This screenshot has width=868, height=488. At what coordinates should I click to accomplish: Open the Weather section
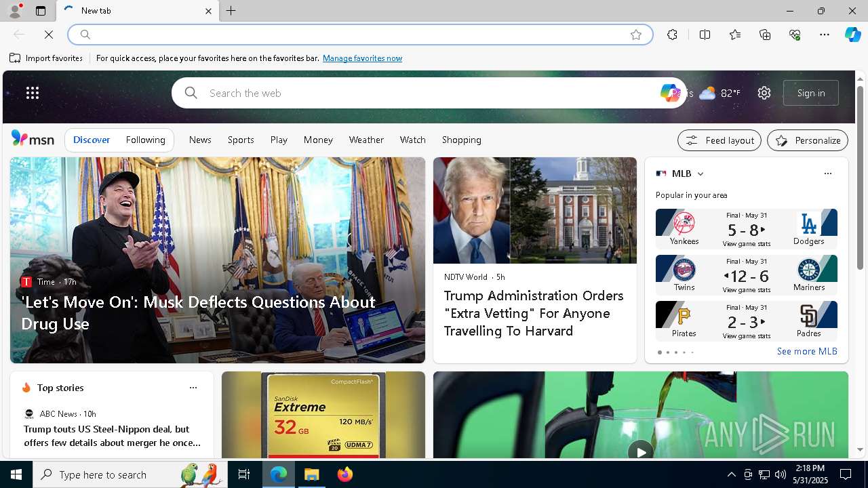[x=366, y=140]
